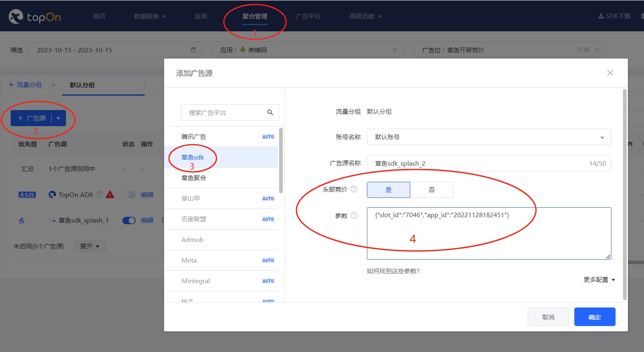The height and width of the screenshot is (352, 644).
Task: Click help icon next to 头部竞价
Action: pyautogui.click(x=354, y=189)
